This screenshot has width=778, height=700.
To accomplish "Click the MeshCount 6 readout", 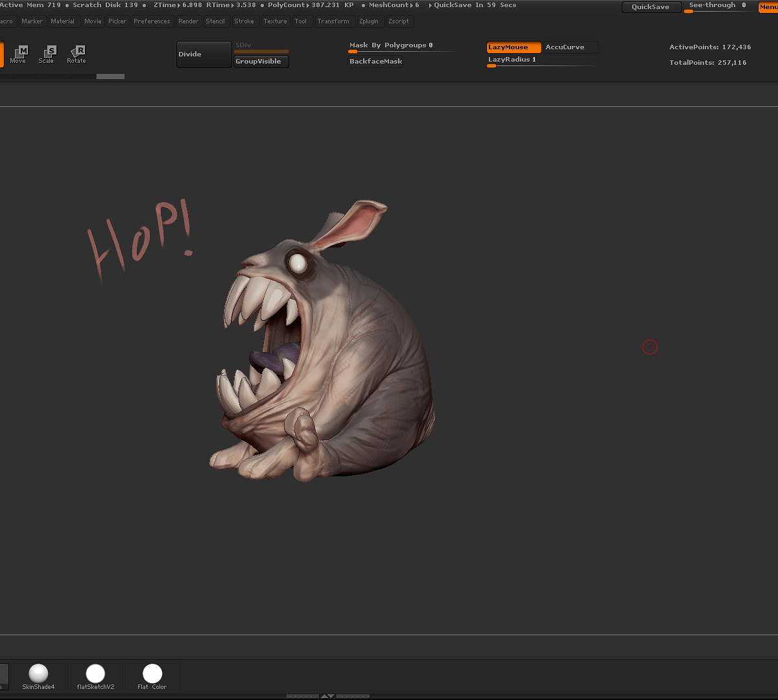I will pyautogui.click(x=394, y=5).
